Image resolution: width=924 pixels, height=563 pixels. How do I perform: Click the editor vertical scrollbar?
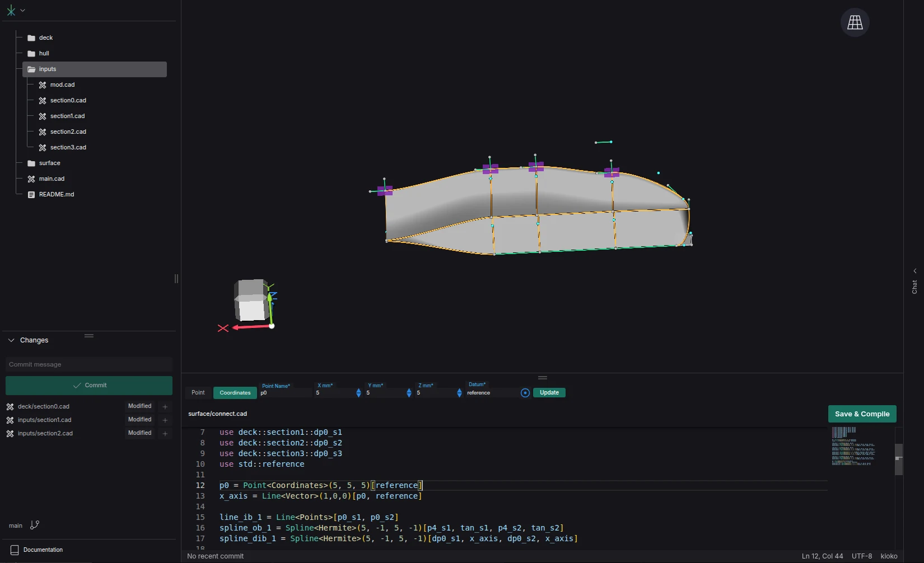(898, 459)
